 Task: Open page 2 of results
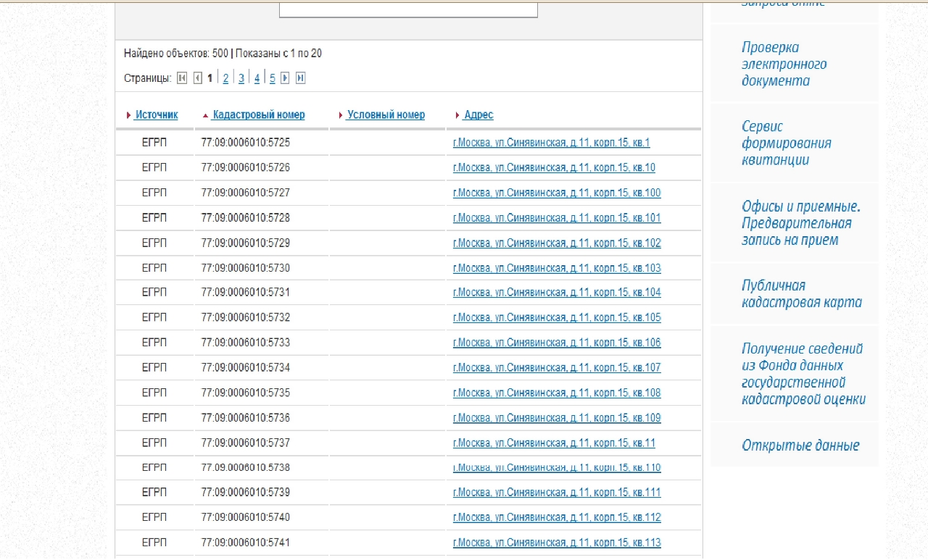(x=225, y=78)
